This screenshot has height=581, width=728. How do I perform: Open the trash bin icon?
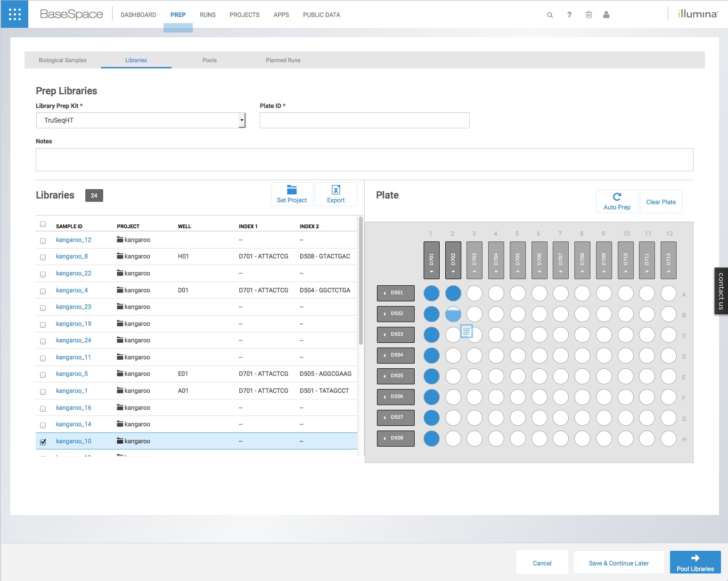589,15
